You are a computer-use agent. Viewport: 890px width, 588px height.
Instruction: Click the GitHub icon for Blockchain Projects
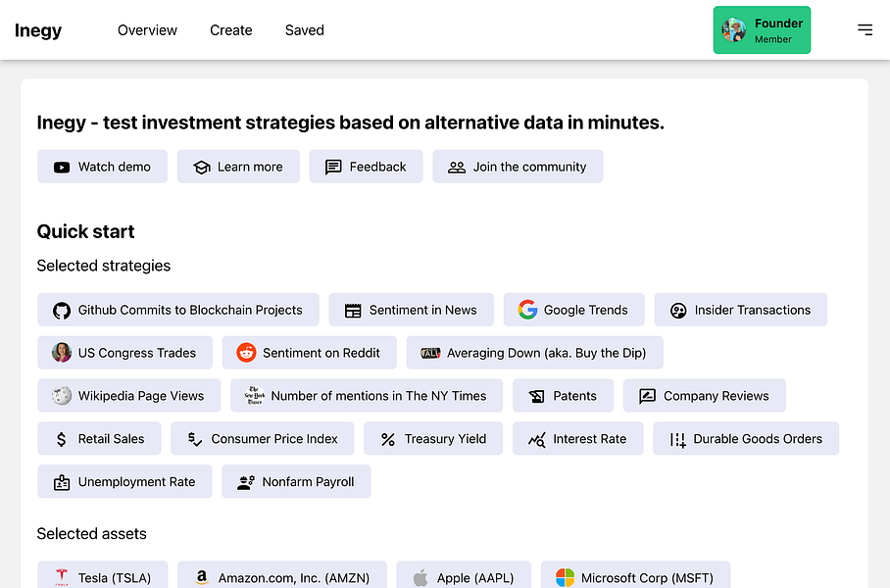(62, 310)
